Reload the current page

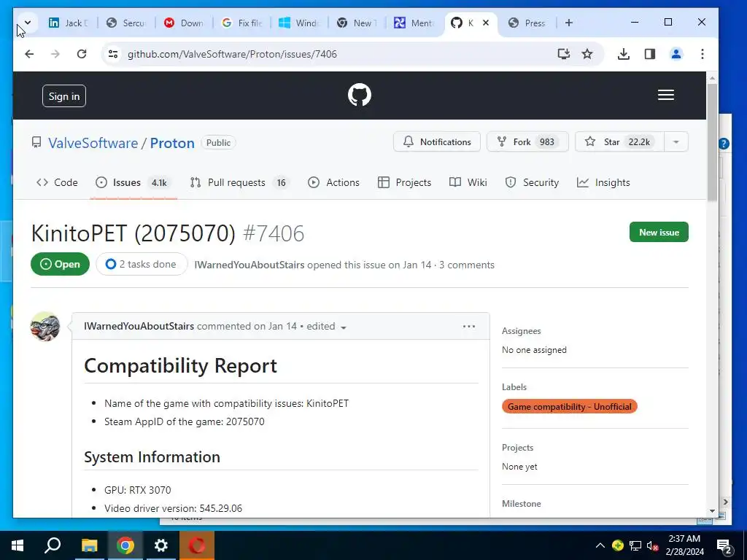[x=82, y=54]
